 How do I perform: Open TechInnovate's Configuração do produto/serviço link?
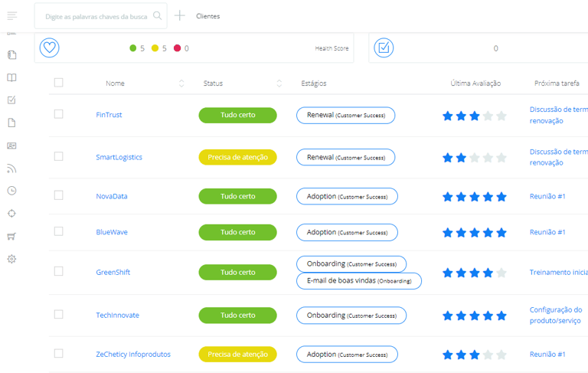(x=556, y=316)
